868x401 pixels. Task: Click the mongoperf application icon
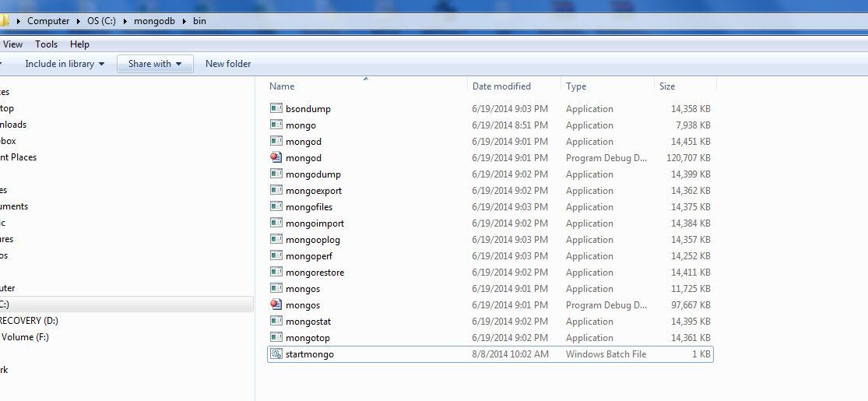point(276,255)
